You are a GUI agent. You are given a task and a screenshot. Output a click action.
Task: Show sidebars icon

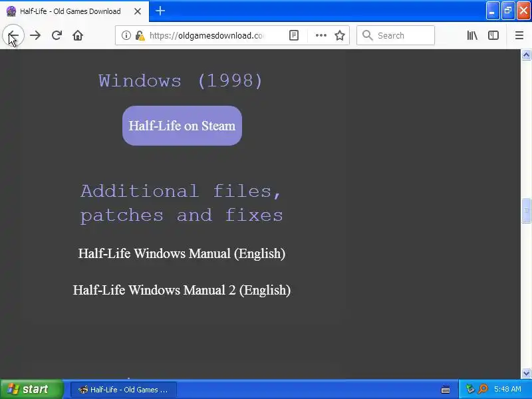[x=493, y=35]
